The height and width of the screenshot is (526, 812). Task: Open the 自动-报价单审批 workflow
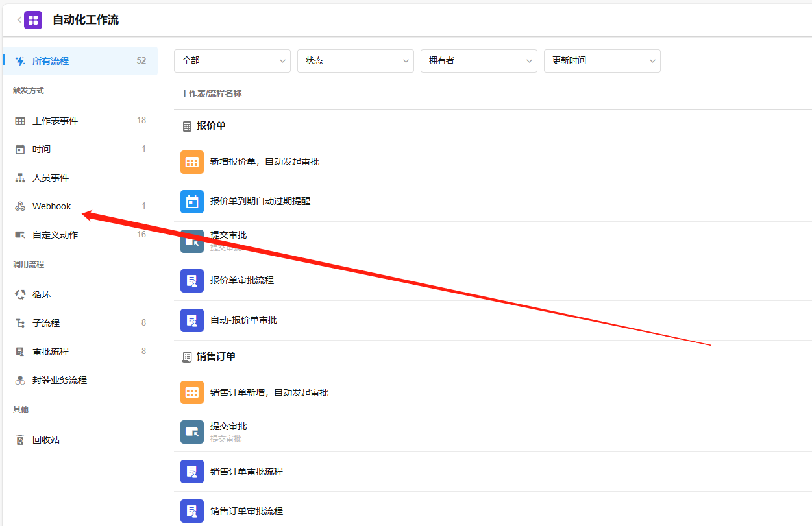click(x=243, y=320)
